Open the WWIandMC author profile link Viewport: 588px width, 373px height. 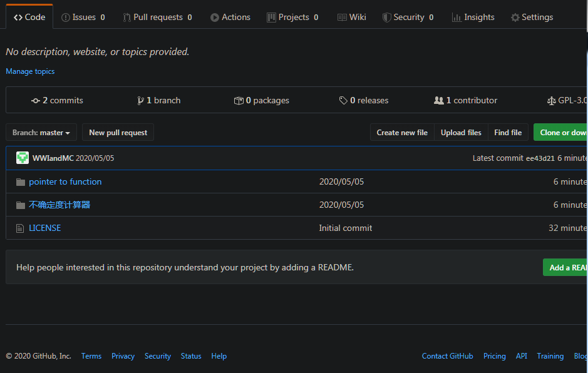point(53,158)
